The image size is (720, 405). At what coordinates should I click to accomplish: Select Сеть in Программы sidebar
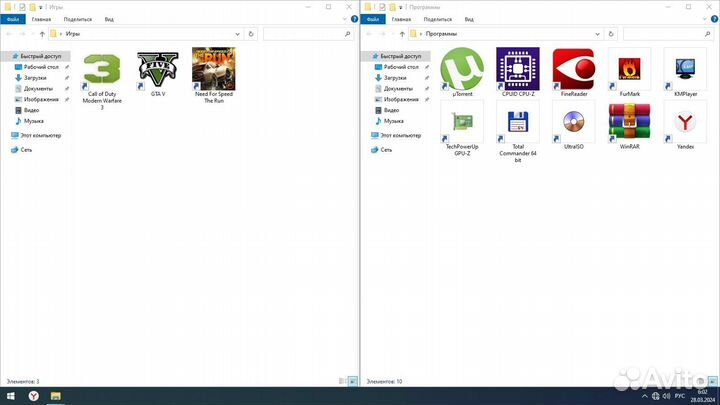(386, 150)
